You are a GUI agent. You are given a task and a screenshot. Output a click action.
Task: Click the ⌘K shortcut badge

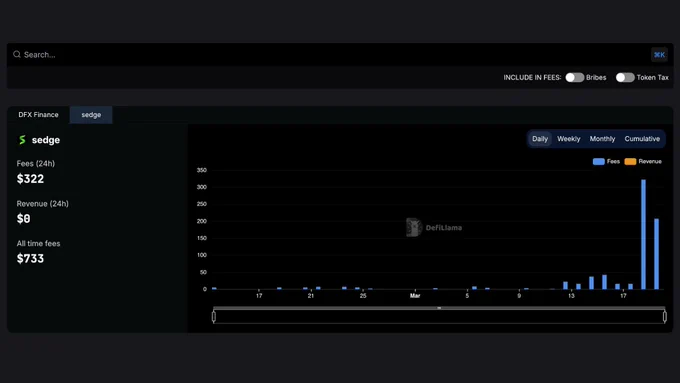pyautogui.click(x=659, y=55)
